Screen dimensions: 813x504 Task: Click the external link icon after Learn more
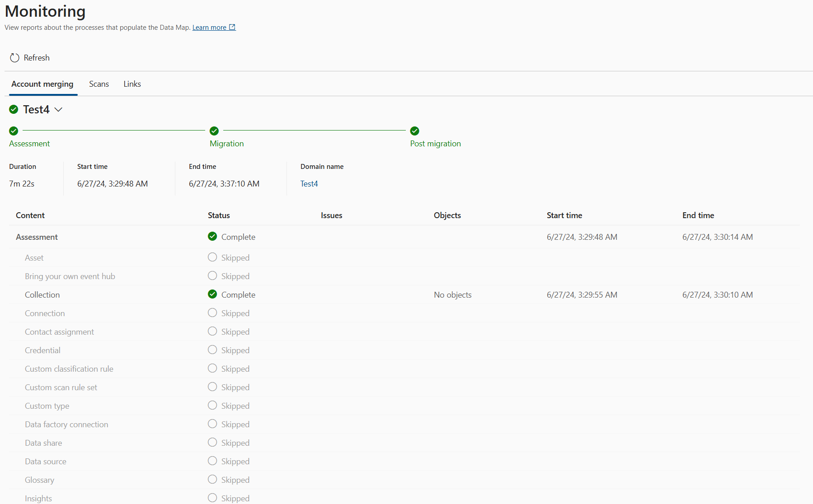coord(232,27)
